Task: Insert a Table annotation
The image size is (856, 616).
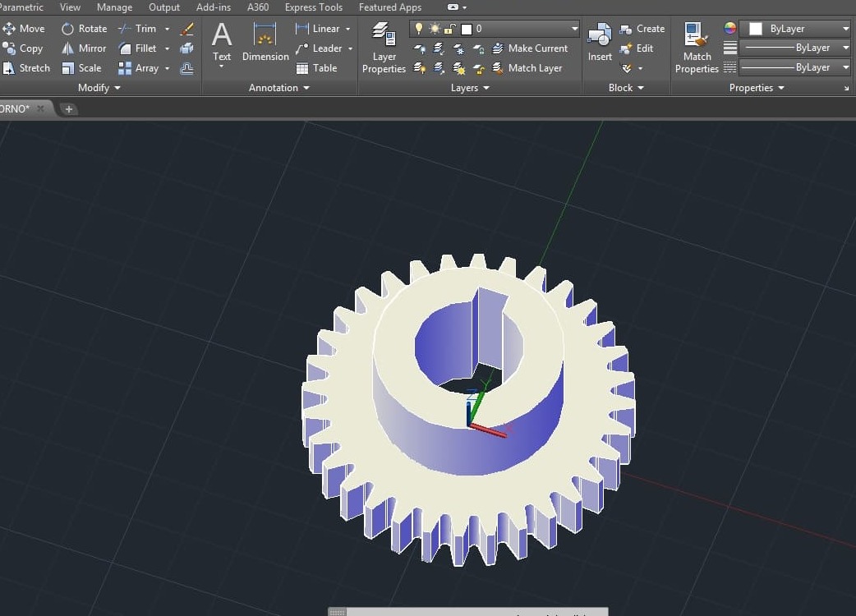Action: (x=316, y=67)
